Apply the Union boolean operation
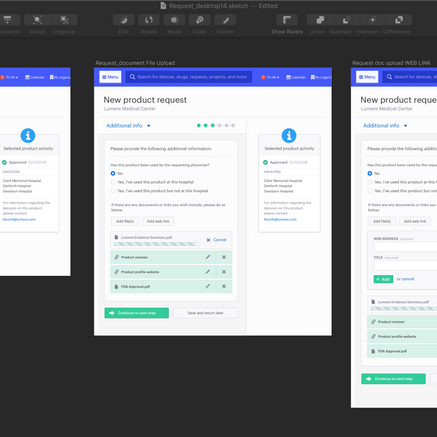The image size is (437, 437). pos(320,20)
